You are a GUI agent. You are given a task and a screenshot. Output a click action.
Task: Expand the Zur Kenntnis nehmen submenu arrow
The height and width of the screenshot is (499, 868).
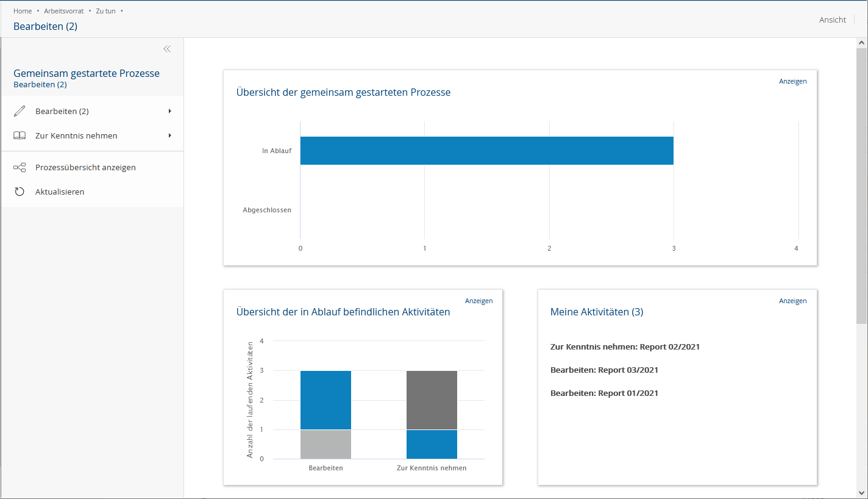pos(169,135)
